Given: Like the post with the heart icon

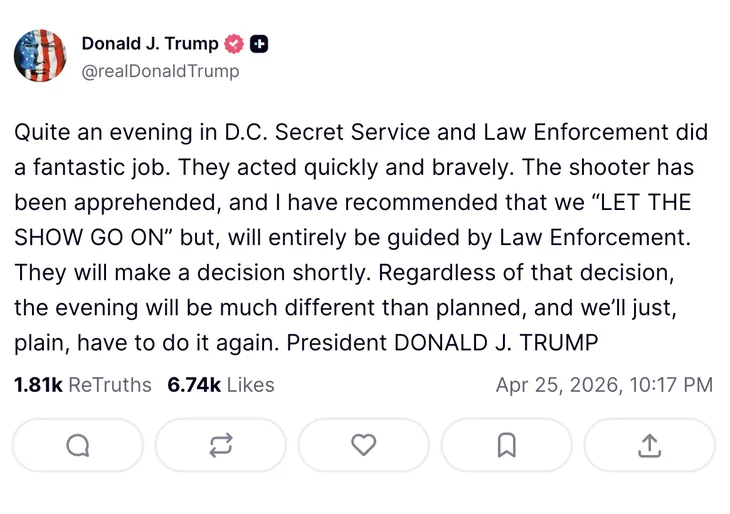Looking at the screenshot, I should coord(364,445).
